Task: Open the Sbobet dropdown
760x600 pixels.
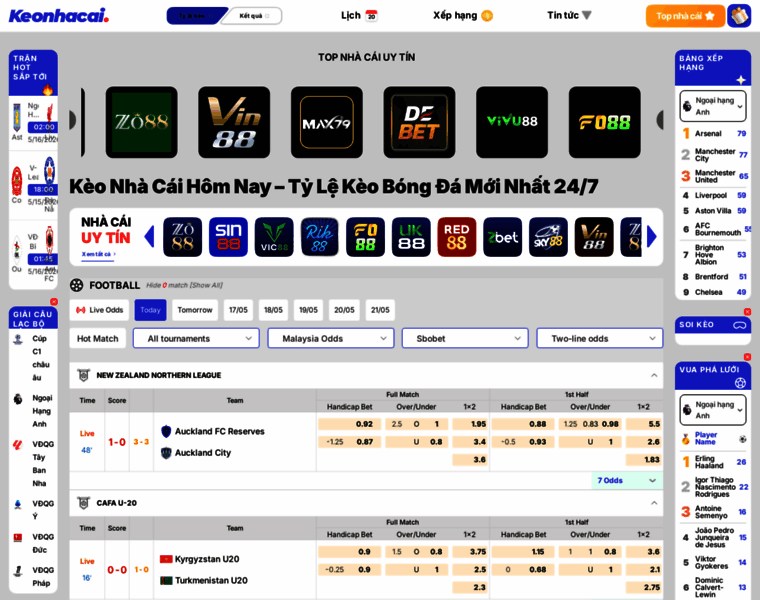Action: click(x=465, y=338)
